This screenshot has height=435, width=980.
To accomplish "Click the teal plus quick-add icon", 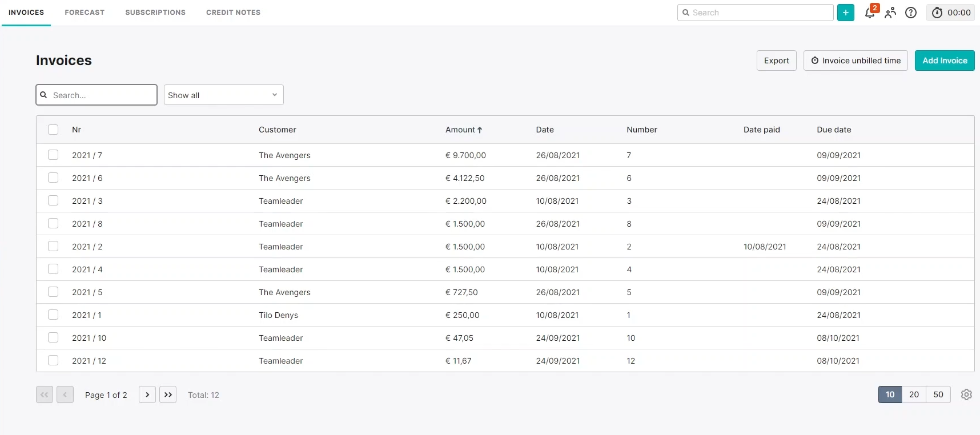I will click(x=845, y=13).
